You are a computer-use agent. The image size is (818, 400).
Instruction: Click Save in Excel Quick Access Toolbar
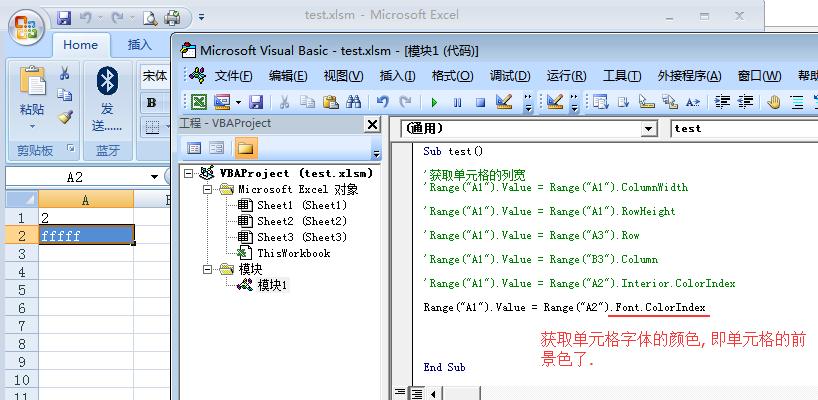[x=64, y=18]
